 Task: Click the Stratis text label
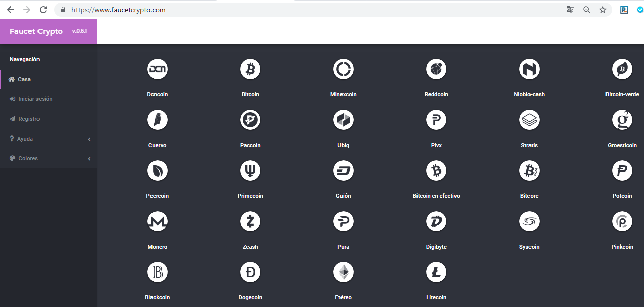(529, 145)
